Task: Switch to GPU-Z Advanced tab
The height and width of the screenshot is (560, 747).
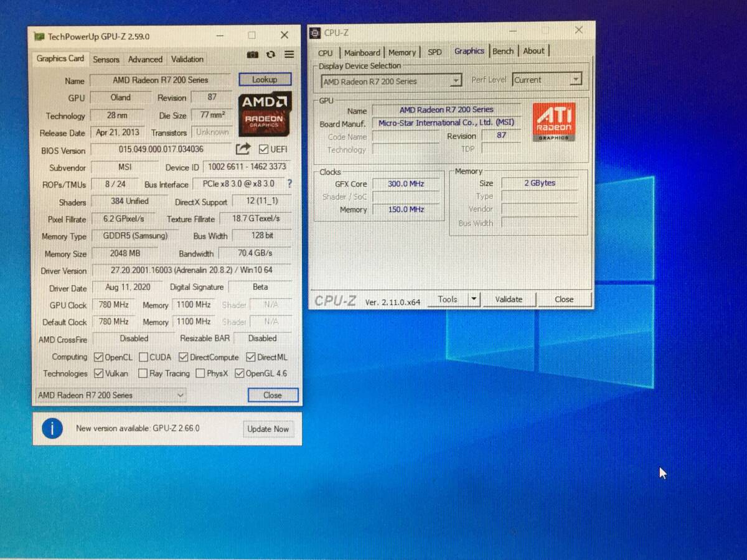Action: pyautogui.click(x=145, y=59)
